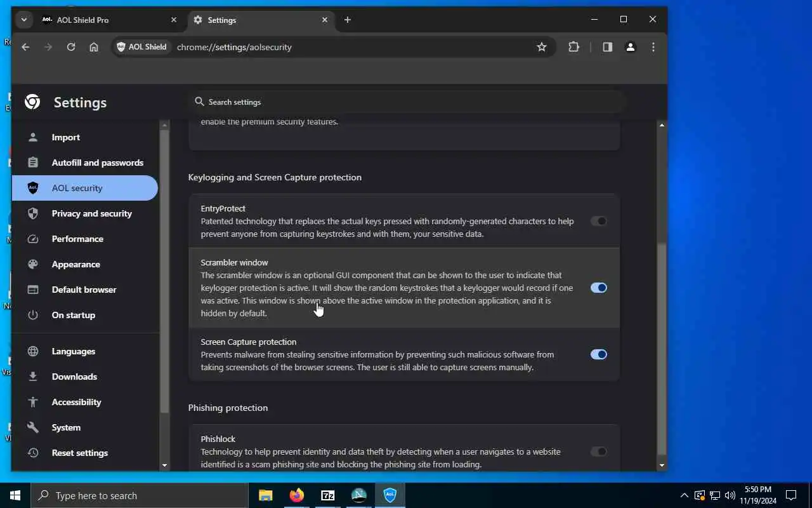This screenshot has width=812, height=508.
Task: Click the main page scroll up arrow
Action: click(x=662, y=125)
